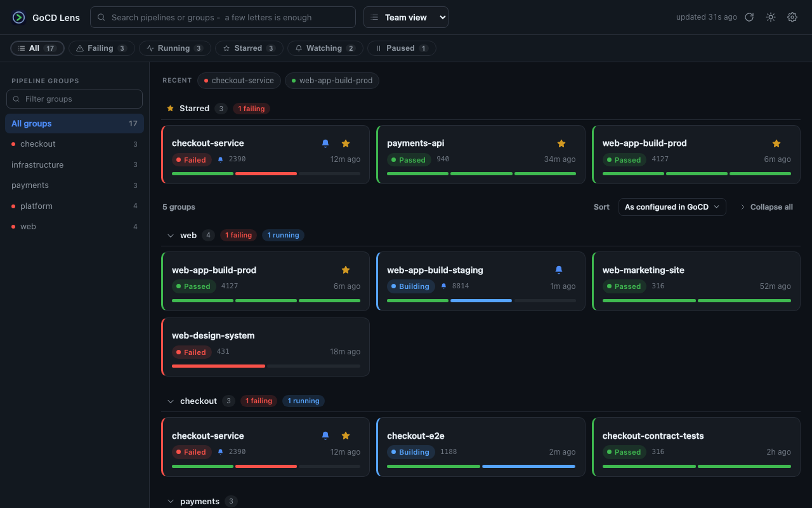Click Collapse all
Screen dimensions: 812x508
(766, 207)
